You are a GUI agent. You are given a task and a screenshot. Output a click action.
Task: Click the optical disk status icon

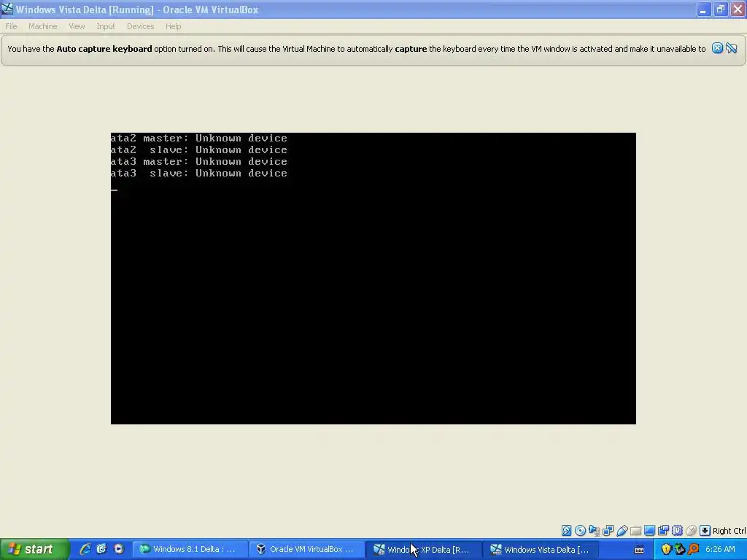tap(580, 531)
